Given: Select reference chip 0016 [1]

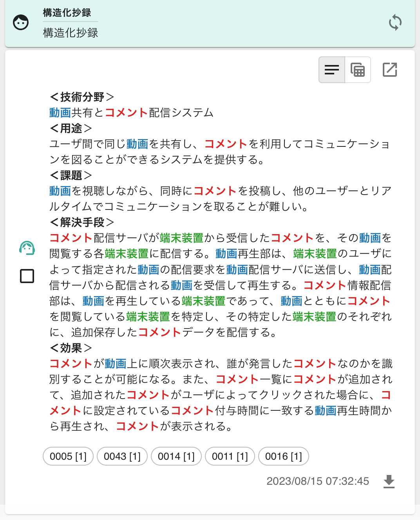Looking at the screenshot, I should (283, 456).
